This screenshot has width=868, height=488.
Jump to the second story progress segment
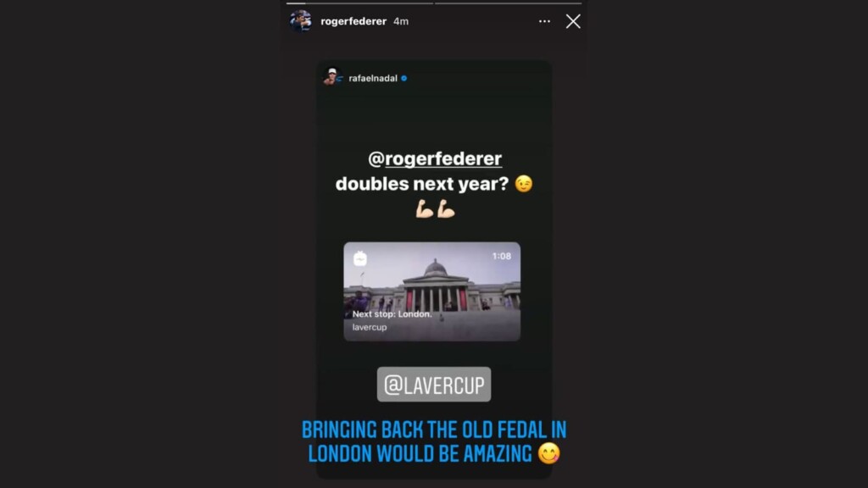point(509,3)
